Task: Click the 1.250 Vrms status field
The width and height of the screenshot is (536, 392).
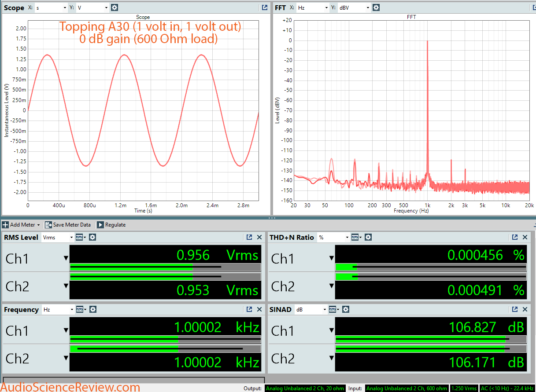Action: pyautogui.click(x=464, y=388)
